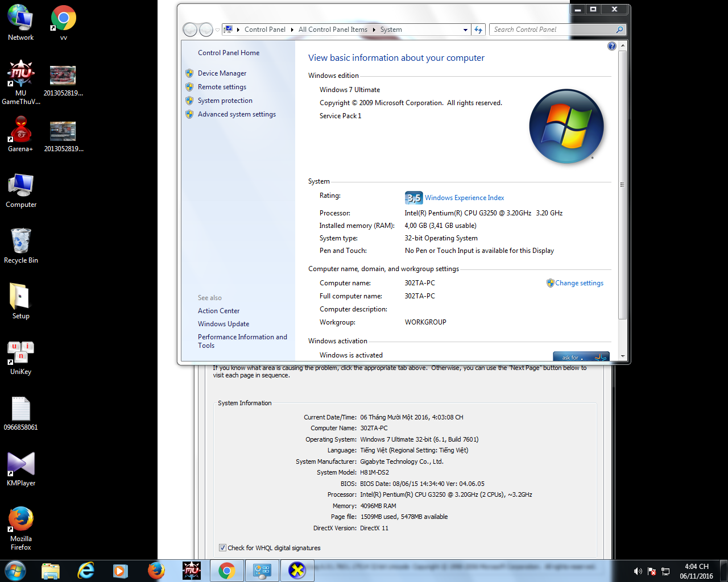This screenshot has width=728, height=582.
Task: Click the 3,5 rating score badge
Action: (413, 198)
